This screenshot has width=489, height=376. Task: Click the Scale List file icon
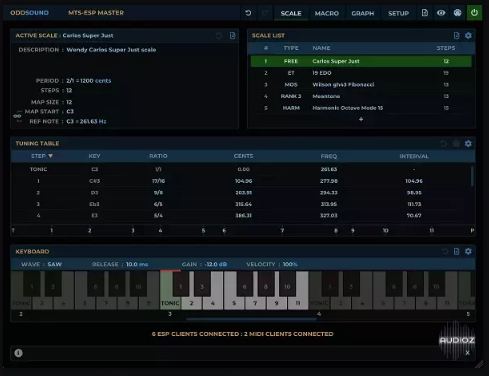456,35
